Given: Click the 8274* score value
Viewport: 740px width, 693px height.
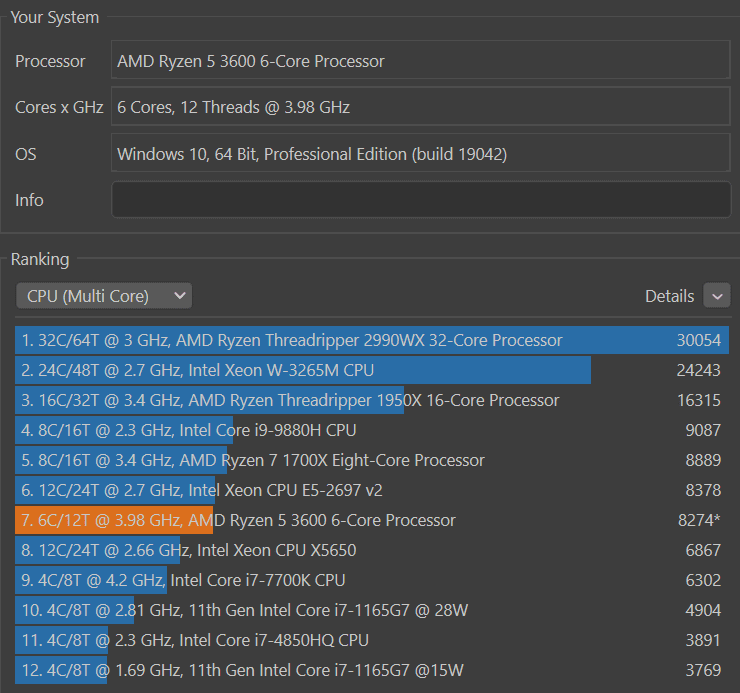Looking at the screenshot, I should tap(699, 520).
